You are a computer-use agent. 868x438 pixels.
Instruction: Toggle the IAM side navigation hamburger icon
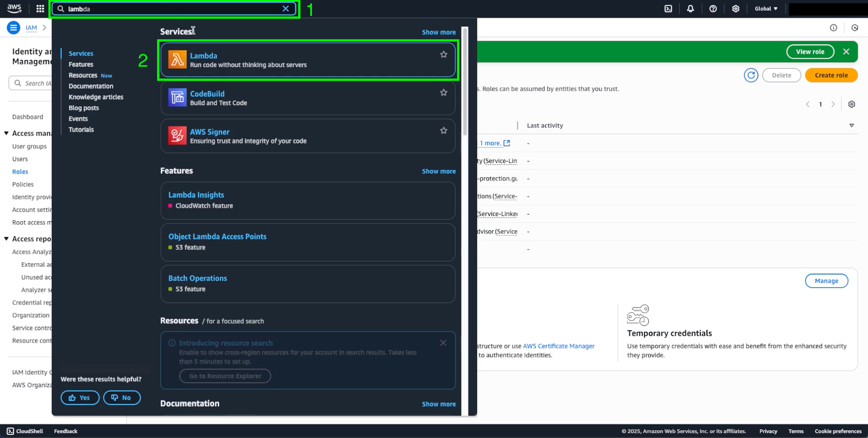(14, 28)
